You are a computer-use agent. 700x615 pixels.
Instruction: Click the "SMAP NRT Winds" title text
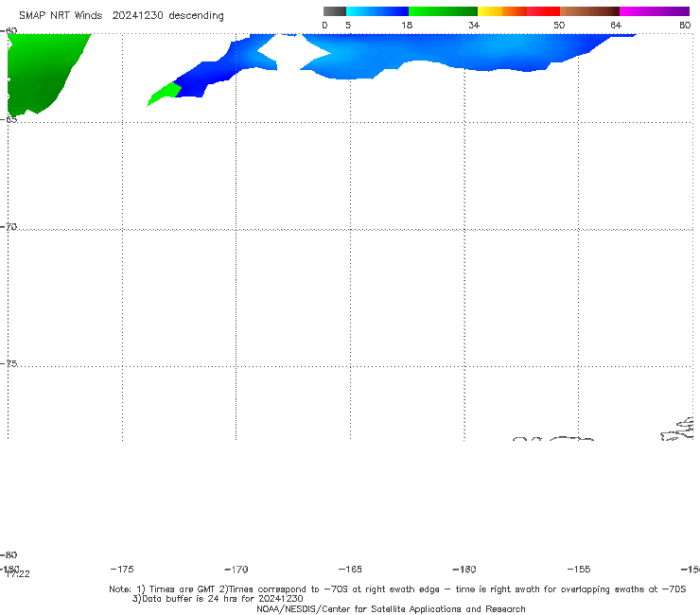[61, 16]
